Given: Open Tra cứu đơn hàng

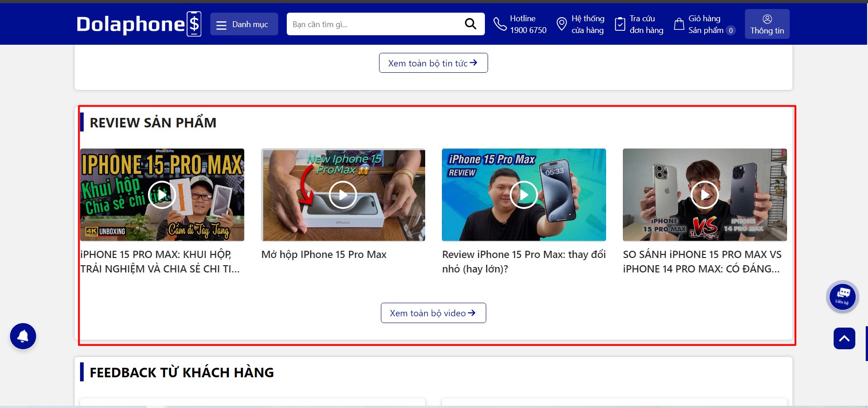Looking at the screenshot, I should tap(646, 24).
